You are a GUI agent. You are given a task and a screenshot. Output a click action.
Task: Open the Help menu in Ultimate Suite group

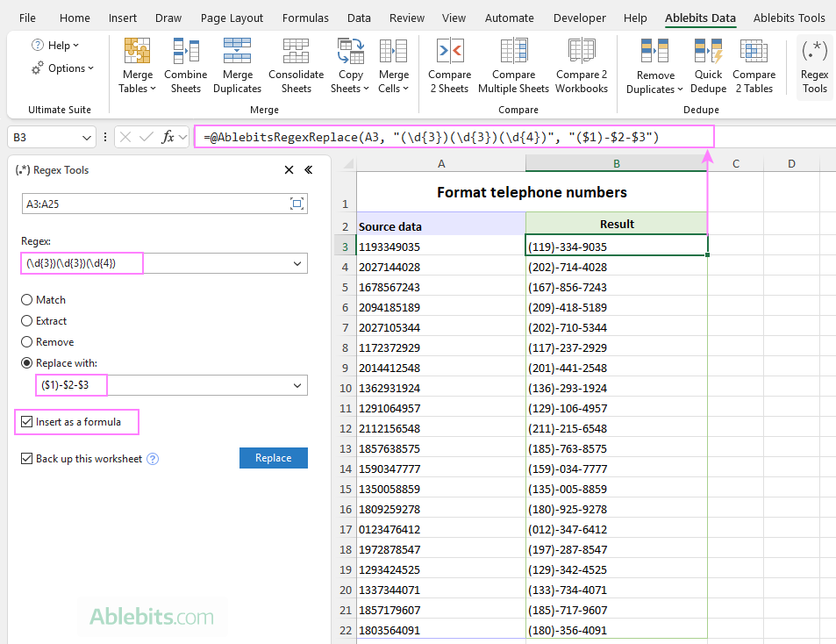55,46
